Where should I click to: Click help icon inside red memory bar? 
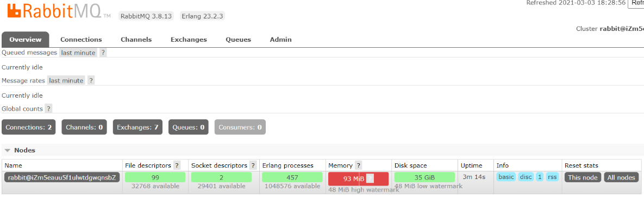coord(370,178)
